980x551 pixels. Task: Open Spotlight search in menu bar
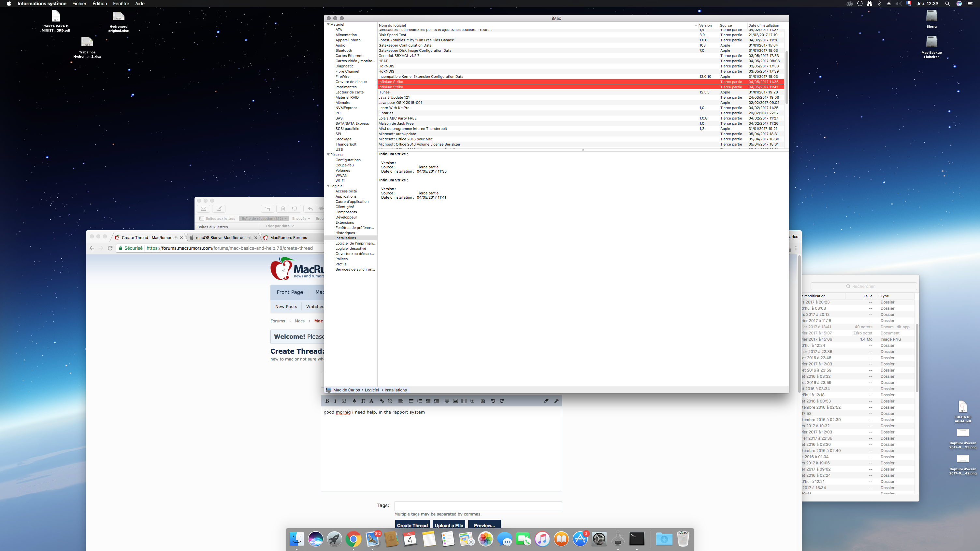pos(948,4)
